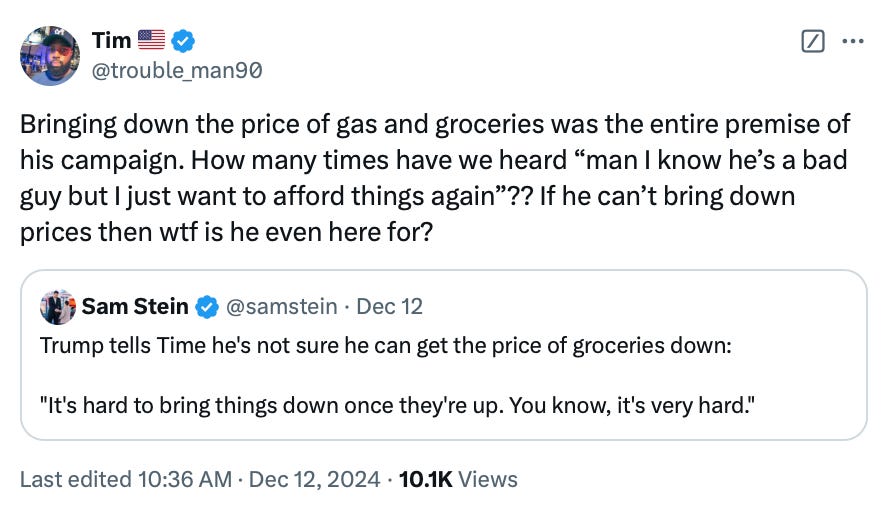Viewport: 890px width, 506px height.
Task: Click Tim's blue verified badge
Action: 182,41
